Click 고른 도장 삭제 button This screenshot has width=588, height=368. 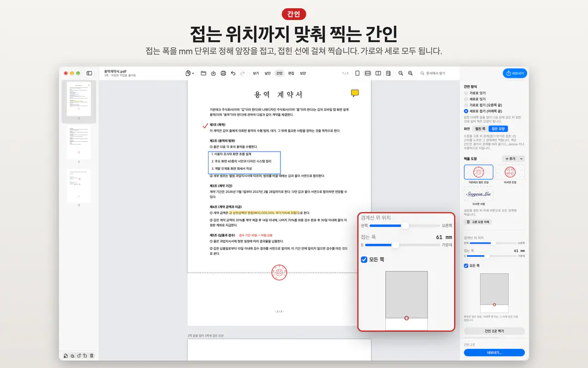pos(478,222)
